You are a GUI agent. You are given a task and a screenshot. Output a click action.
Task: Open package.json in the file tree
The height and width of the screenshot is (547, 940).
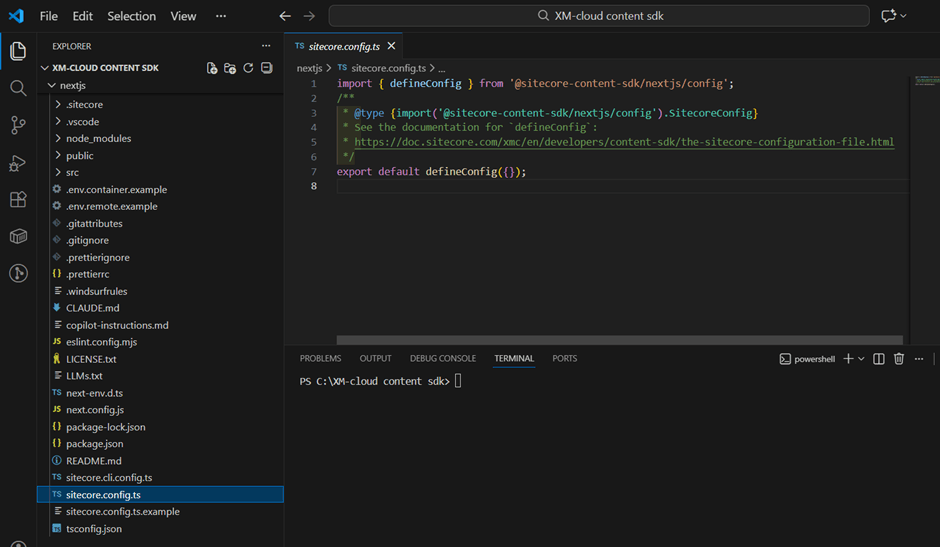point(94,444)
